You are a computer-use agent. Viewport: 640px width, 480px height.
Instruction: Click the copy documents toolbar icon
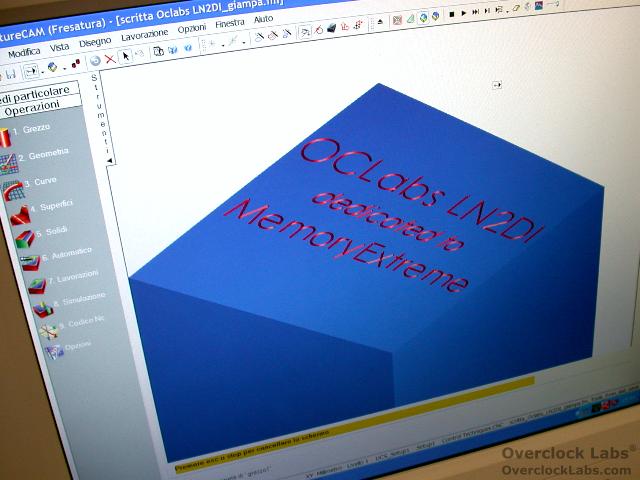click(158, 51)
